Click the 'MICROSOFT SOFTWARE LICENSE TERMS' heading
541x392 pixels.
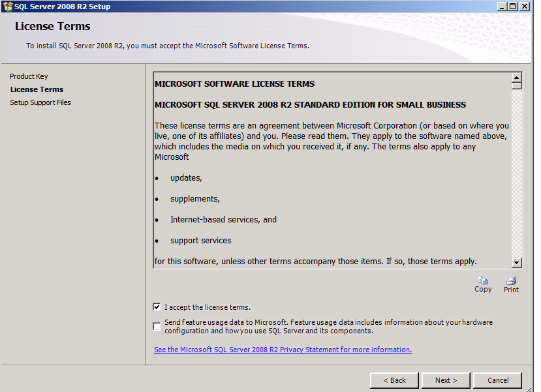click(x=235, y=83)
